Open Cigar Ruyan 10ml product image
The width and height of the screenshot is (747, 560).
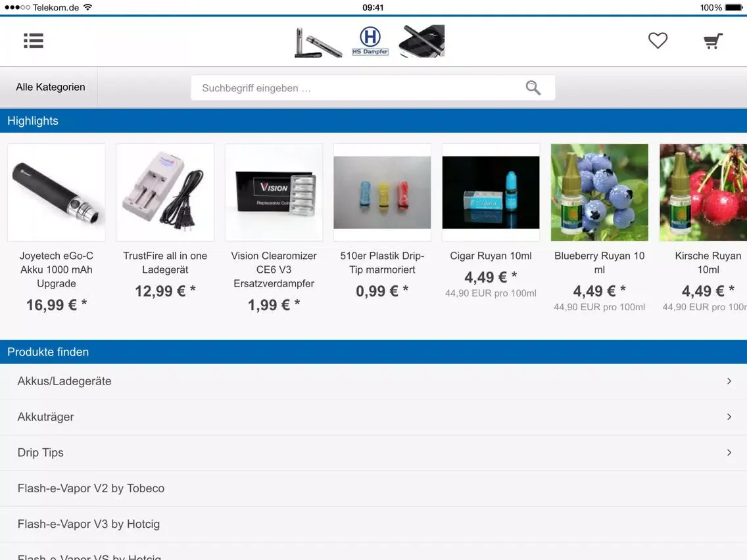click(x=491, y=193)
